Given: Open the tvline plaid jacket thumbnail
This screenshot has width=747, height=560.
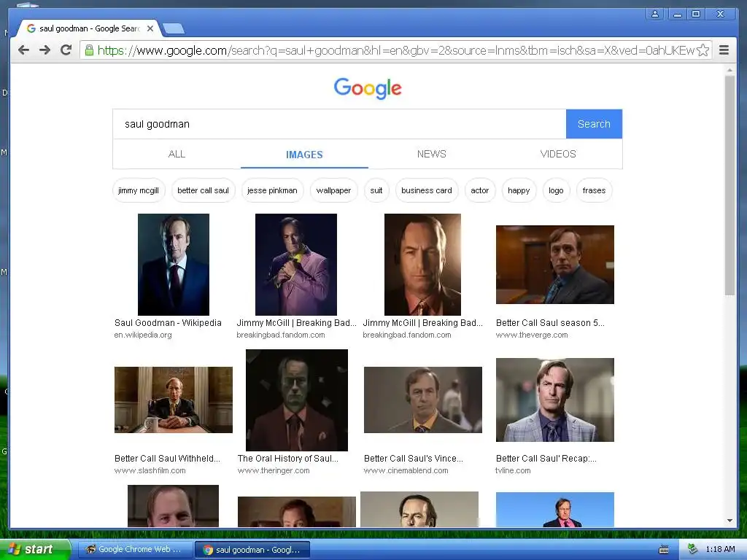Looking at the screenshot, I should pos(555,400).
